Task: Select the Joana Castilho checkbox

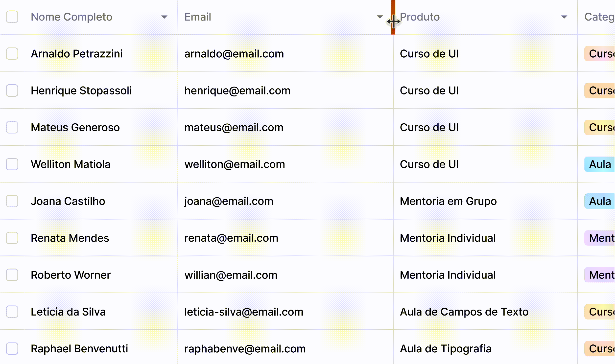Action: coord(12,201)
